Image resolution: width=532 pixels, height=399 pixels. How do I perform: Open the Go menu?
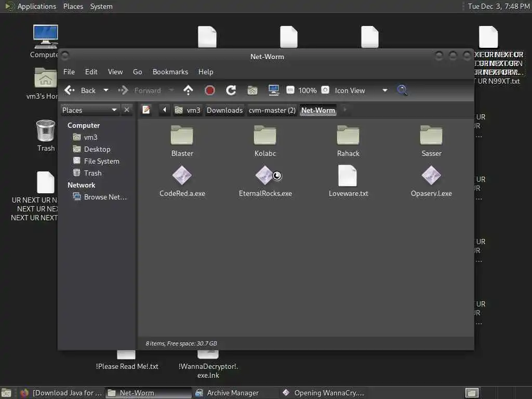(x=137, y=72)
